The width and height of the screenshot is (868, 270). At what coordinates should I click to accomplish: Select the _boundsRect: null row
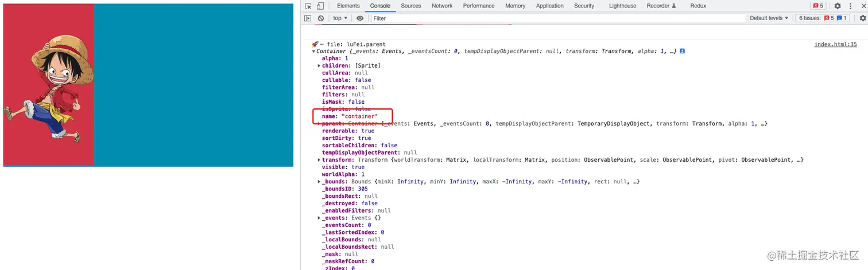350,196
